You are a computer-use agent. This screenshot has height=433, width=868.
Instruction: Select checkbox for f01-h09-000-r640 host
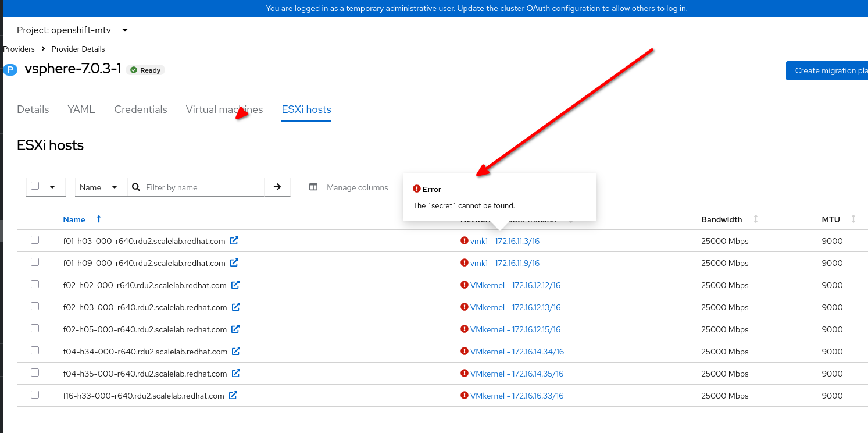coord(35,262)
